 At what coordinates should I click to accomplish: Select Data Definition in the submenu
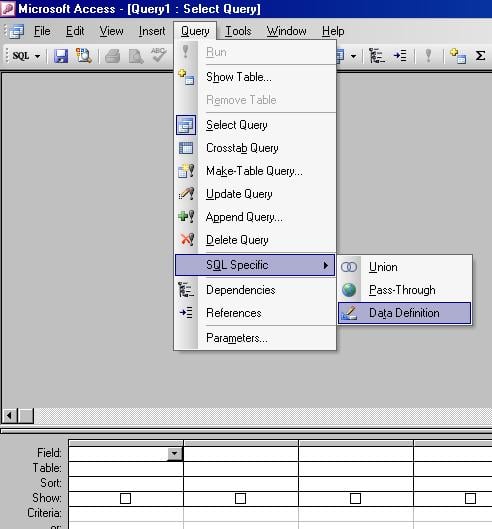point(405,313)
